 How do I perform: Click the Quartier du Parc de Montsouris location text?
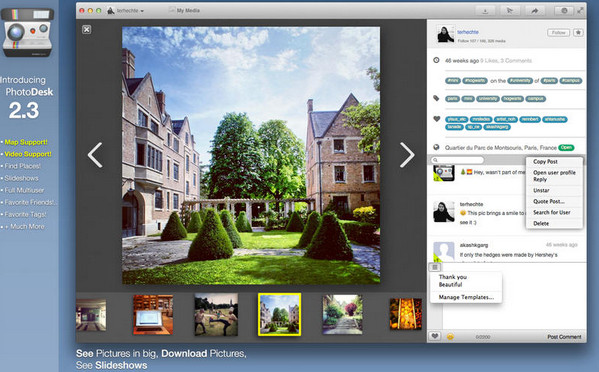(500, 147)
